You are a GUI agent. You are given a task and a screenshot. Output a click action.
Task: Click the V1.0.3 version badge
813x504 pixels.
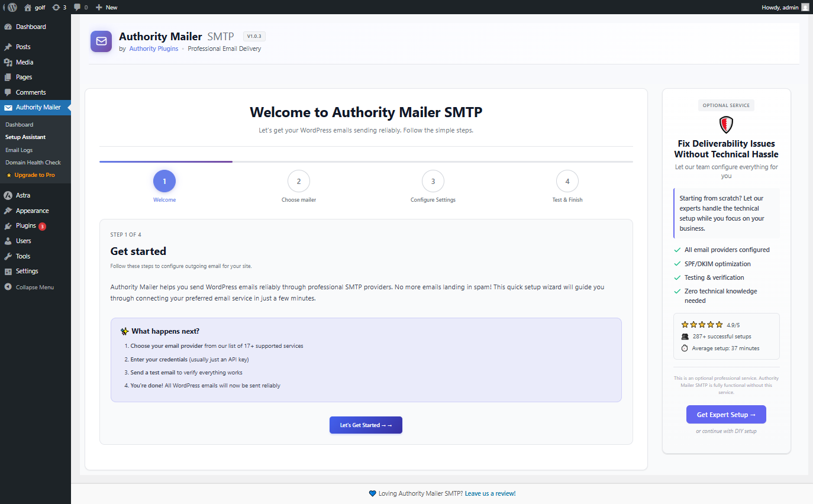(254, 36)
